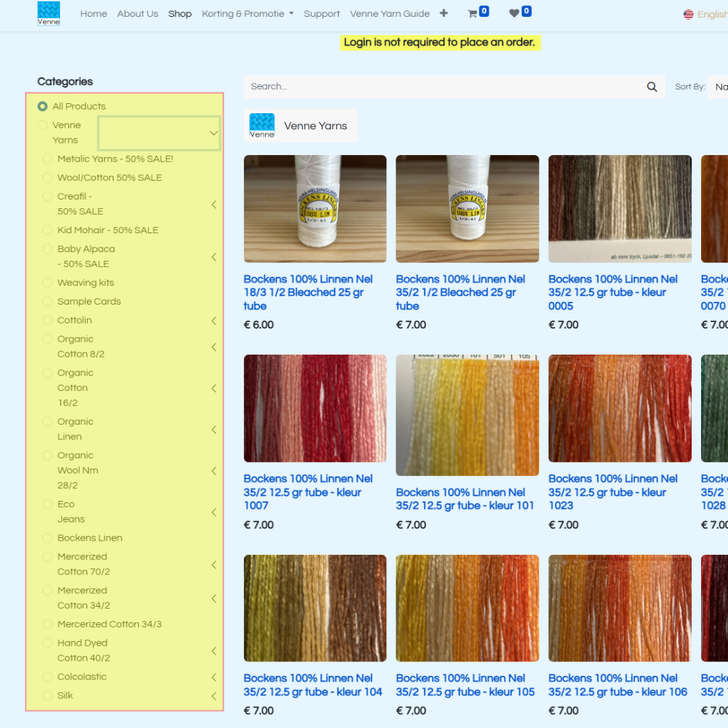Expand the Creafil - 50% SALE subcategories
This screenshot has height=728, width=728.
pyautogui.click(x=214, y=204)
